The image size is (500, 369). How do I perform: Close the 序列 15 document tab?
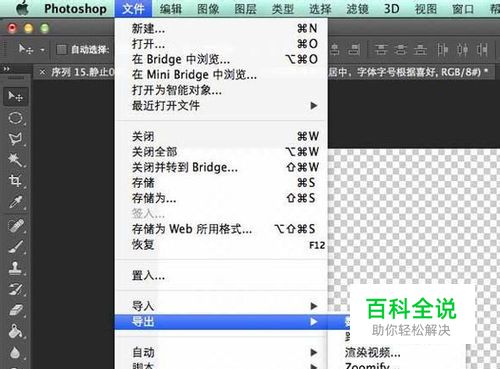(x=42, y=72)
